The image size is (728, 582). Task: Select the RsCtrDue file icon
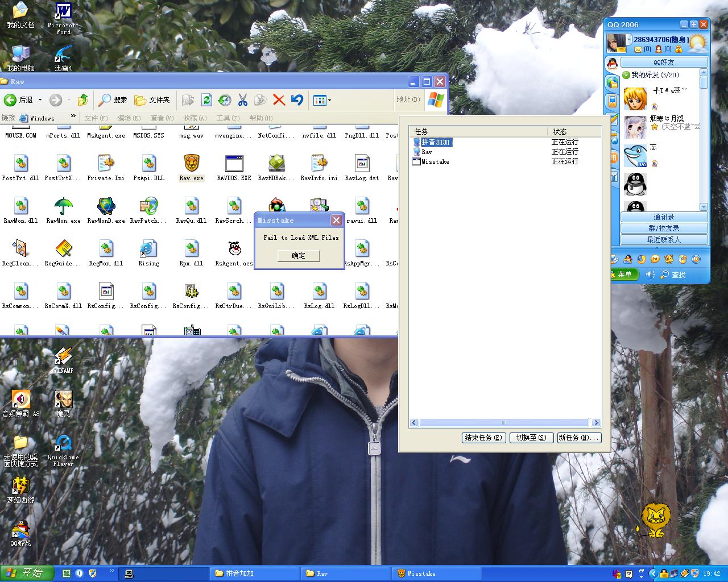(x=234, y=292)
